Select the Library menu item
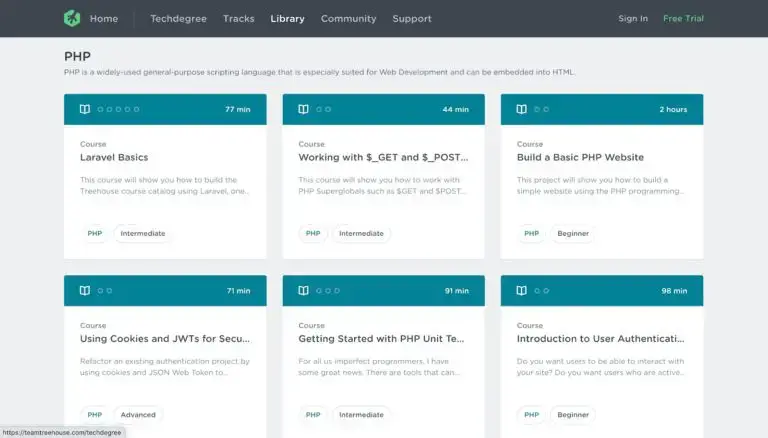Viewport: 768px width, 438px height. [288, 19]
